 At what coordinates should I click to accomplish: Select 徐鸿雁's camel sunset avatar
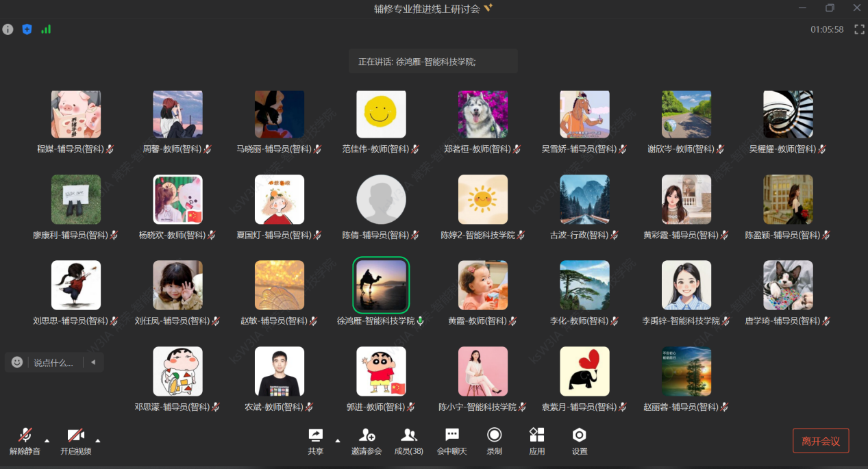(x=381, y=285)
